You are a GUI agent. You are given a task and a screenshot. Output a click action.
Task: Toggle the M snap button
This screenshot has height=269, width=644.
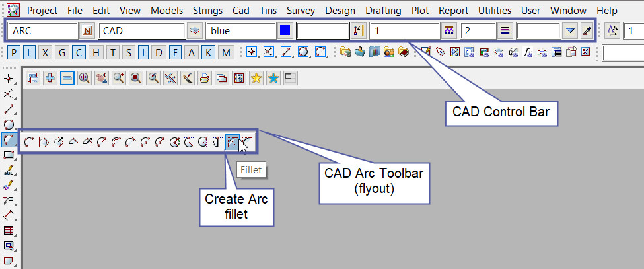tap(226, 53)
